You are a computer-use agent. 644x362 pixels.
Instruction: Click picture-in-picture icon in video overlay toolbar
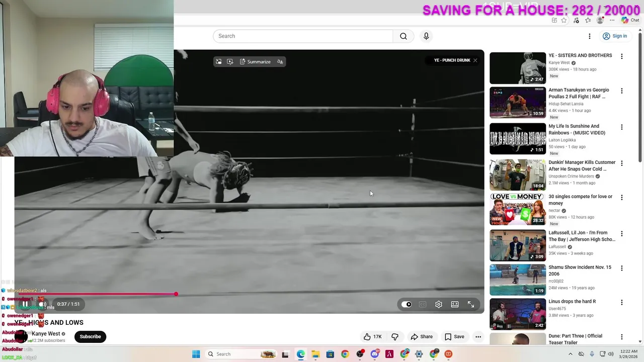tap(218, 61)
